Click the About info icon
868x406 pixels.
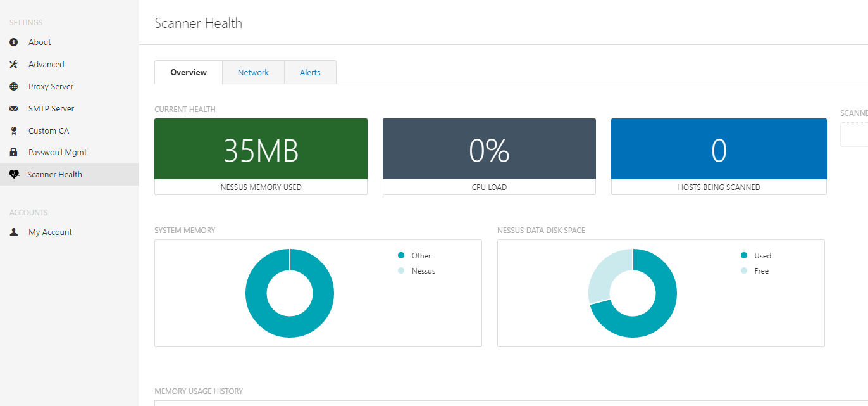click(x=14, y=42)
